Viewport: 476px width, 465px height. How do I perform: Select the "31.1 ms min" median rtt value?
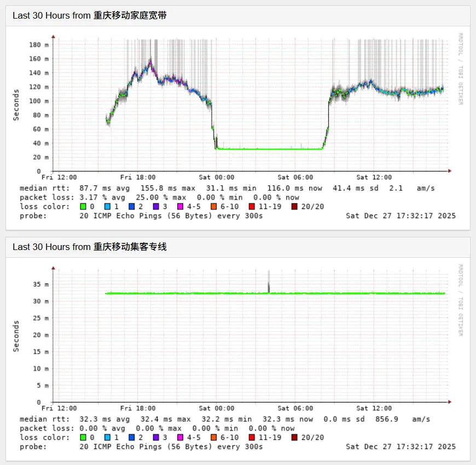231,189
